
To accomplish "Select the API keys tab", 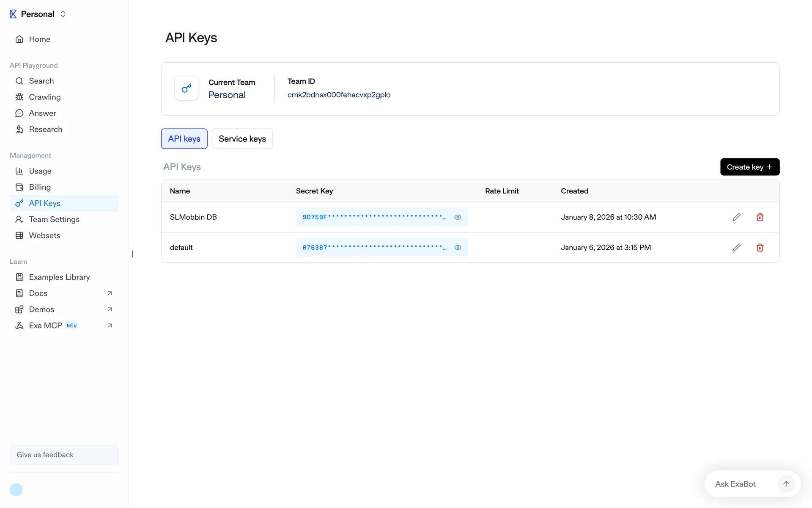I will [x=184, y=139].
